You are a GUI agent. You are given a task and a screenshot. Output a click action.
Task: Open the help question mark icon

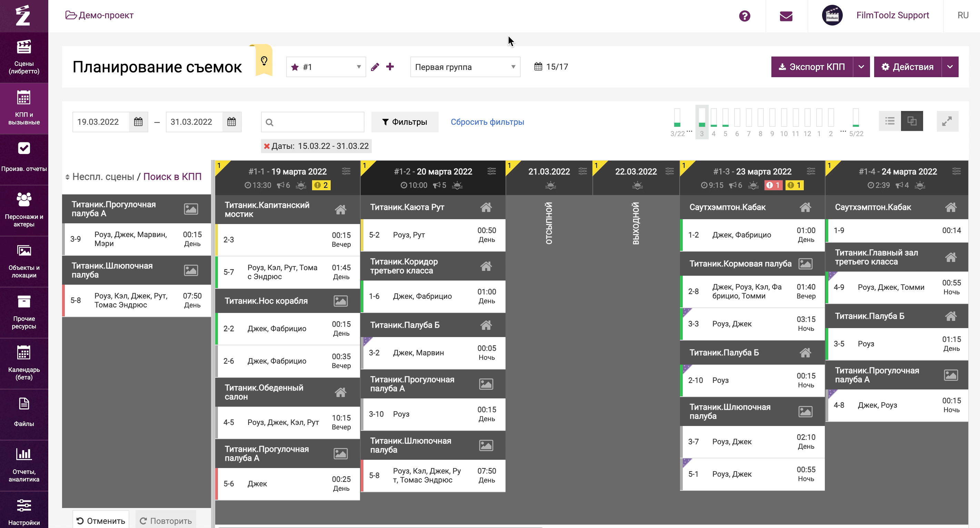coord(744,16)
